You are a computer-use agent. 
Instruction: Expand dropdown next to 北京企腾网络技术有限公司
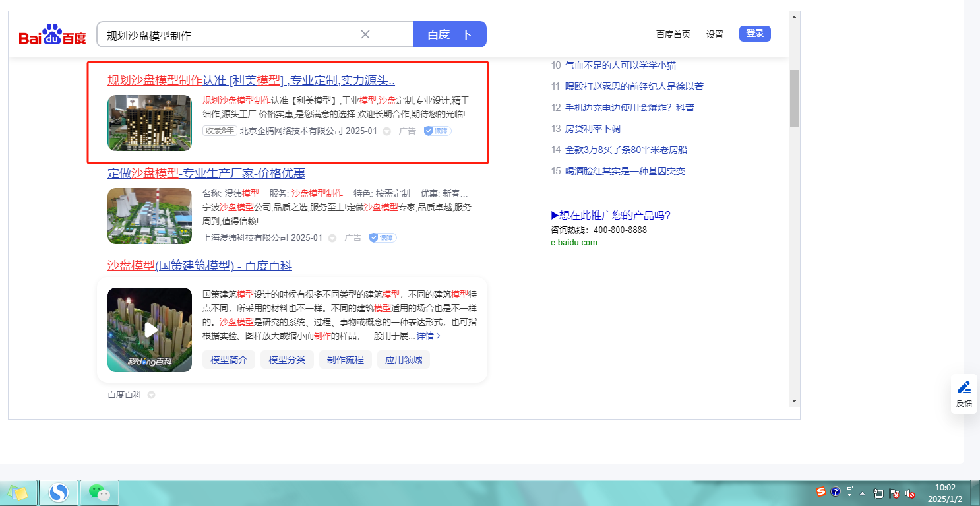click(x=387, y=131)
